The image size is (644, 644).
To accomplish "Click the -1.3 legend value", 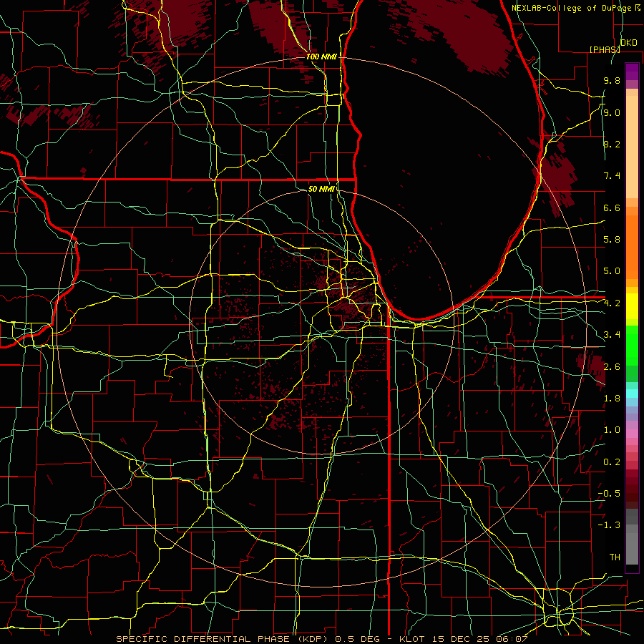I will point(609,525).
